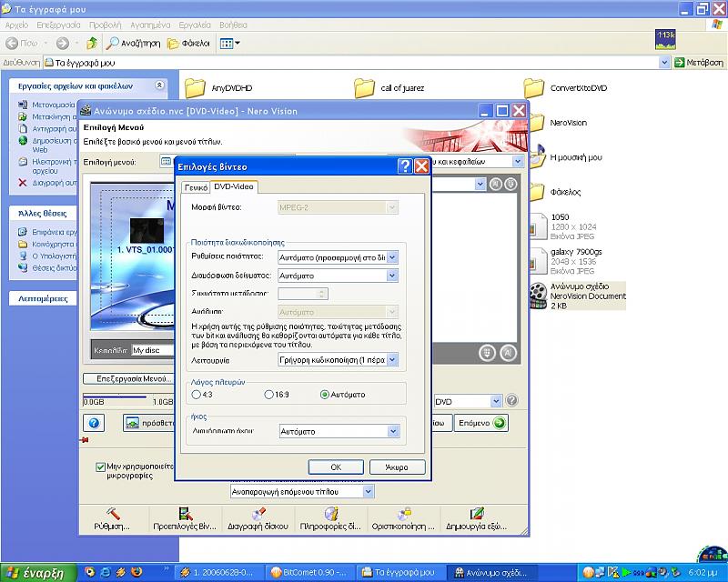Switch to Γενικό tab
728x582 pixels.
coord(196,187)
